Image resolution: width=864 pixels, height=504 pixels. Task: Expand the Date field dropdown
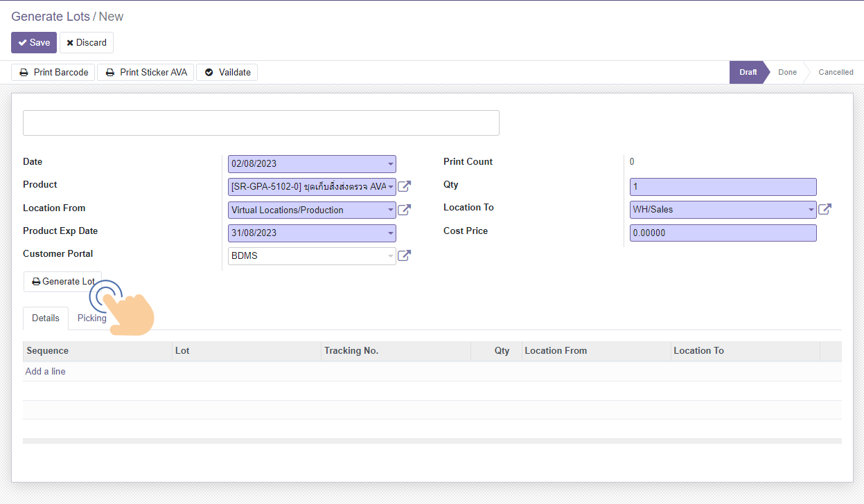pos(391,164)
